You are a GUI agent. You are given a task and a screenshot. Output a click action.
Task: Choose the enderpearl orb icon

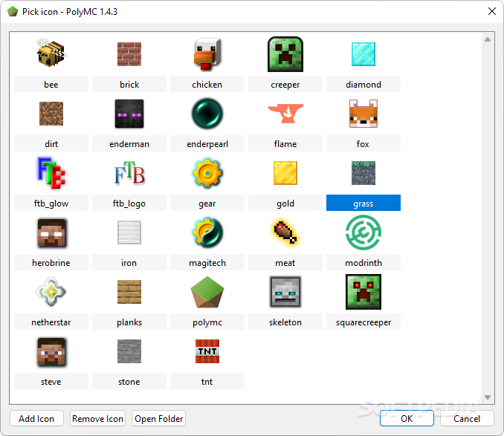tap(207, 114)
